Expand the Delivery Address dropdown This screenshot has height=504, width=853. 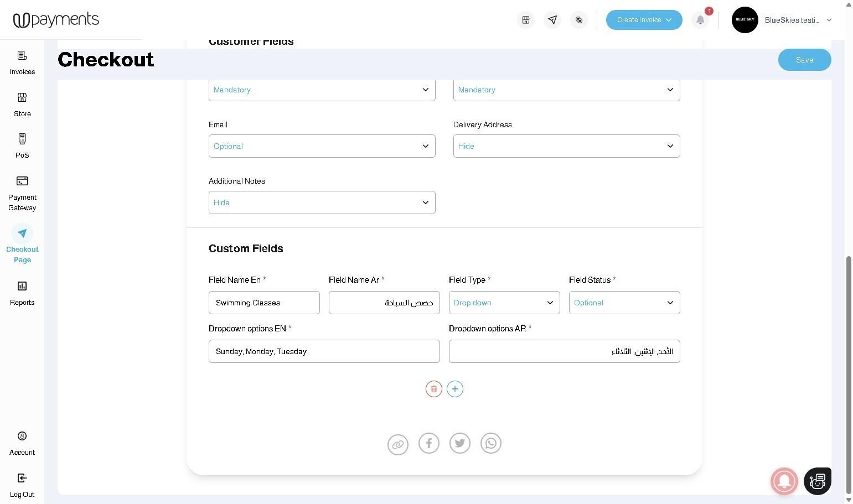click(567, 146)
